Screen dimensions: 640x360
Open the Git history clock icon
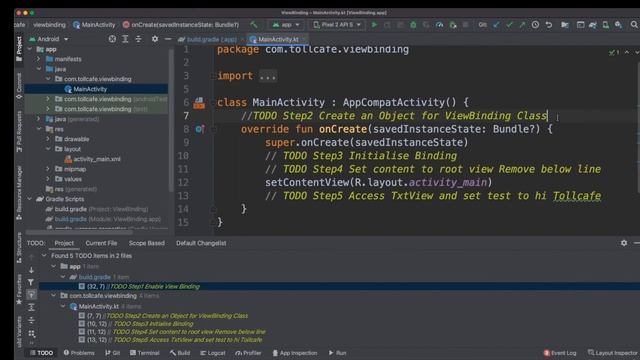tap(535, 25)
